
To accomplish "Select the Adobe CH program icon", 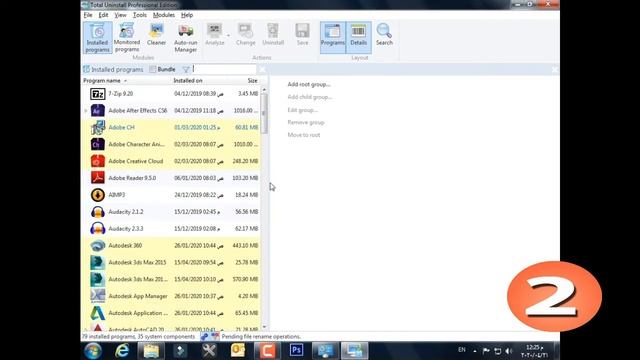I will tap(98, 127).
